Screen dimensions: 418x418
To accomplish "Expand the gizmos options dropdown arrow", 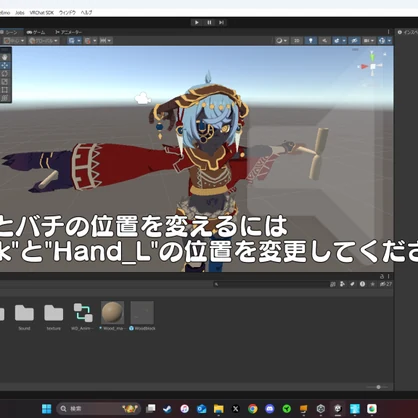I will (389, 41).
